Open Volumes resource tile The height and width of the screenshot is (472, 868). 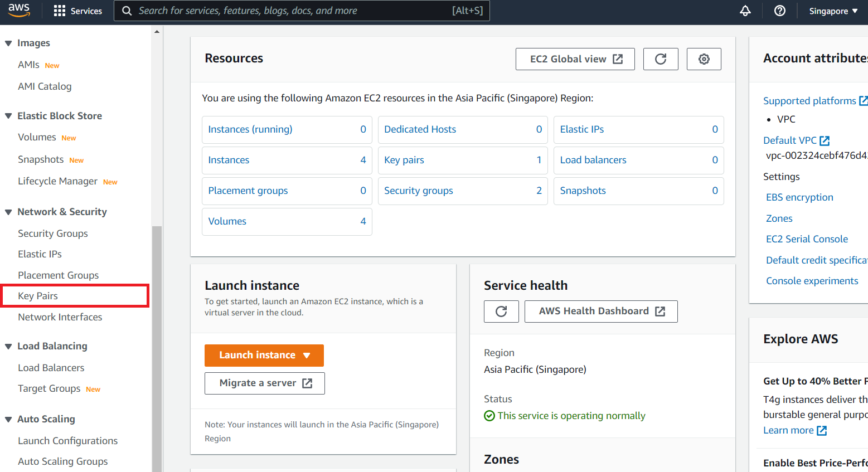(287, 222)
